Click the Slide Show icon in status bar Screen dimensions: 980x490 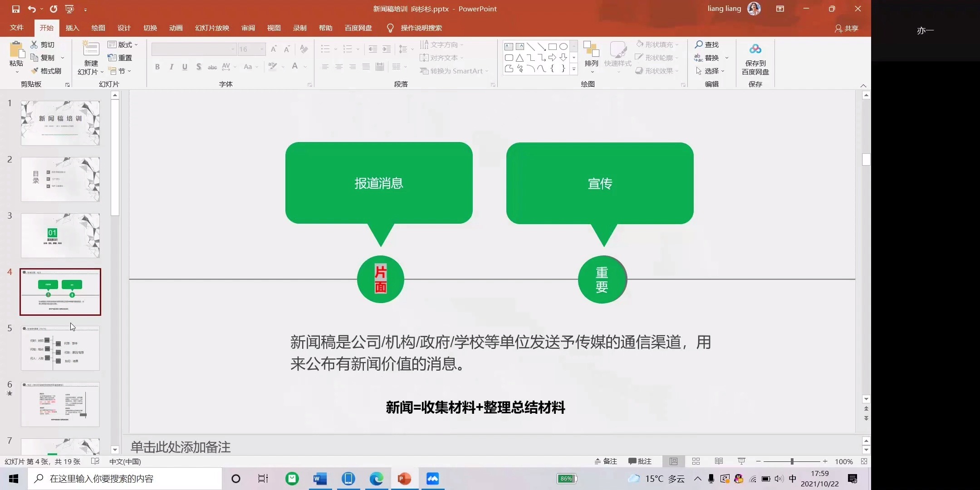point(741,461)
